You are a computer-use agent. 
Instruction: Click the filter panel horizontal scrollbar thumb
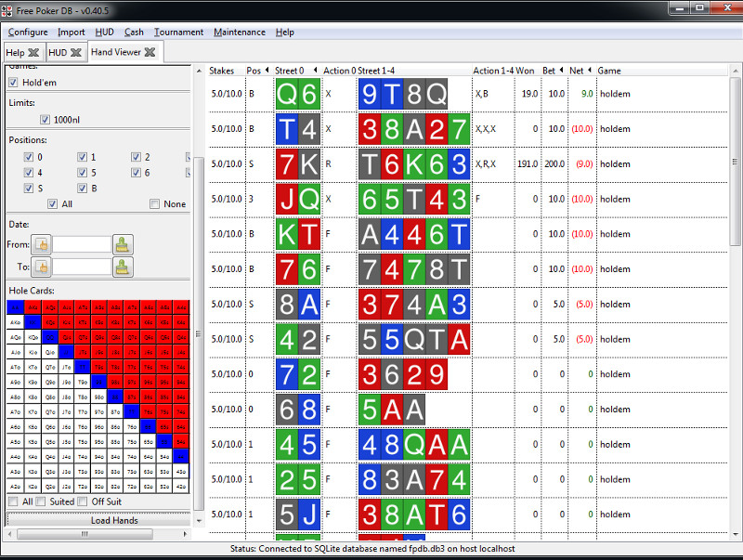[x=85, y=534]
